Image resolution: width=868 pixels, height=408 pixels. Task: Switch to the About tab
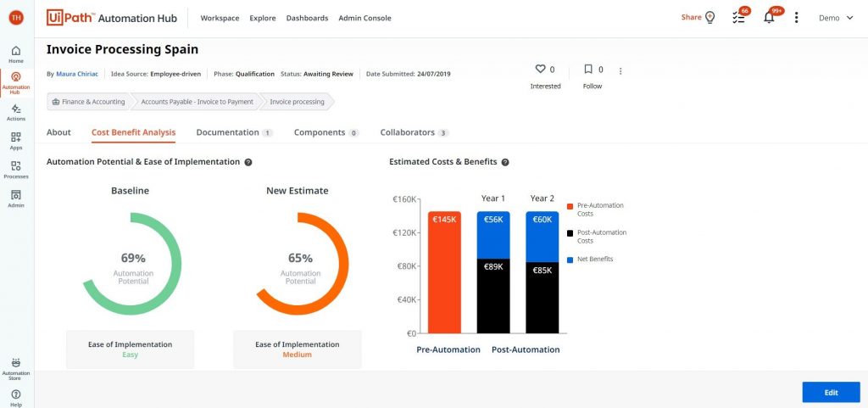(x=58, y=132)
